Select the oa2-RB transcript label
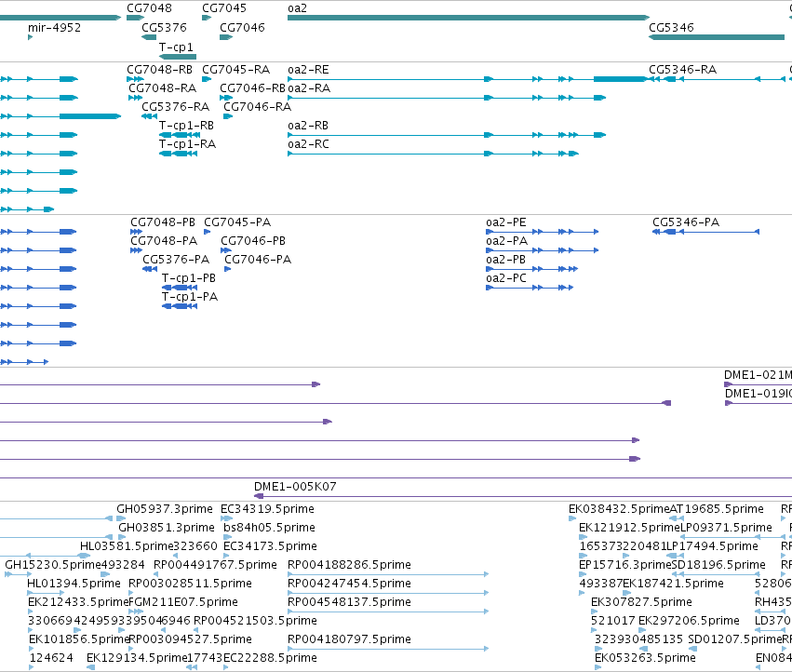This screenshot has width=792, height=672. click(x=308, y=126)
